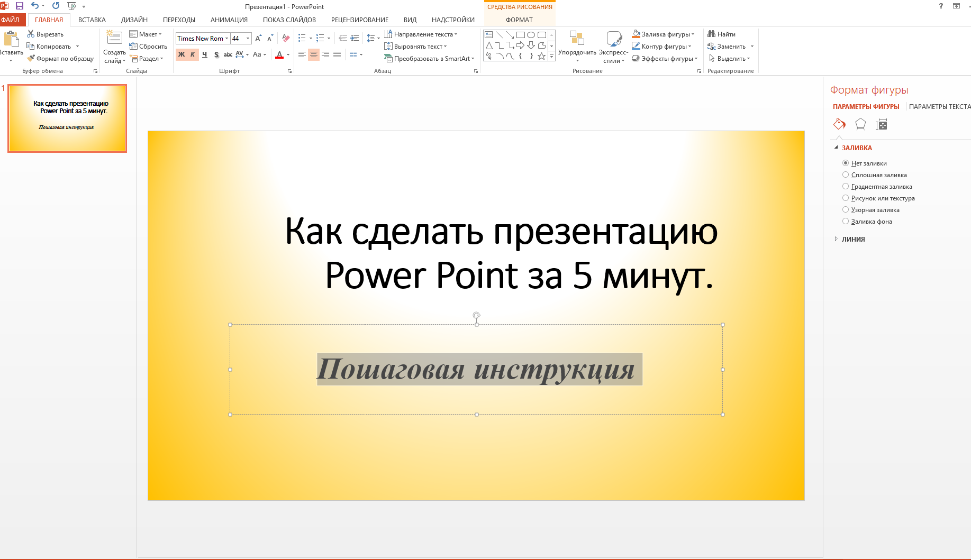Select Градиентная заливка radio option
The image size is (971, 560).
click(846, 186)
